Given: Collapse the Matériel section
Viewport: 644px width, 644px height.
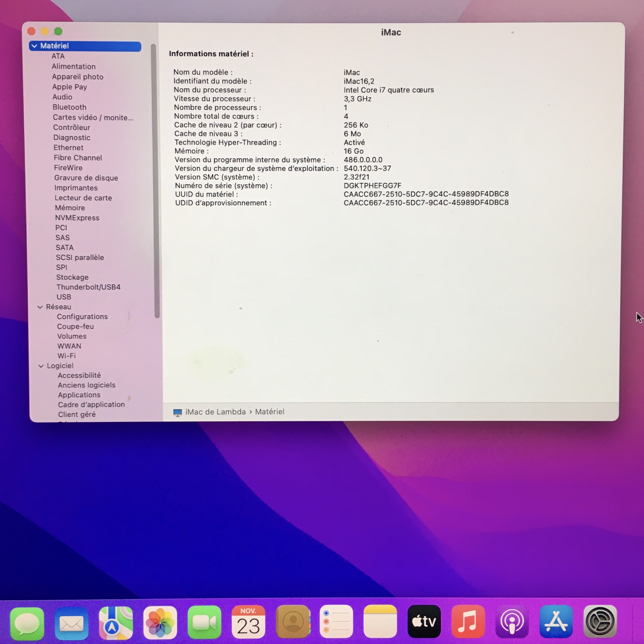Looking at the screenshot, I should 34,46.
